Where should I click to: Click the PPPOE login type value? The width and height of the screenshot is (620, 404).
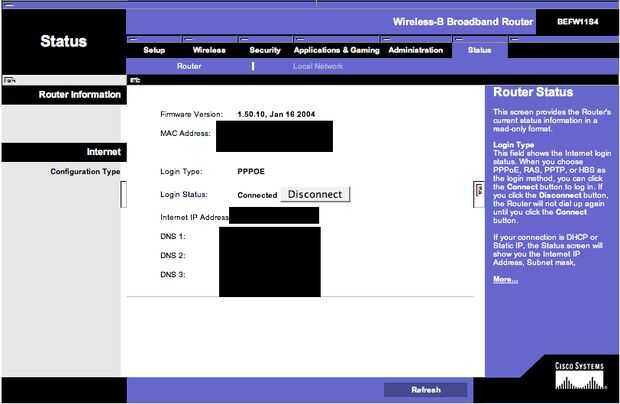(251, 172)
